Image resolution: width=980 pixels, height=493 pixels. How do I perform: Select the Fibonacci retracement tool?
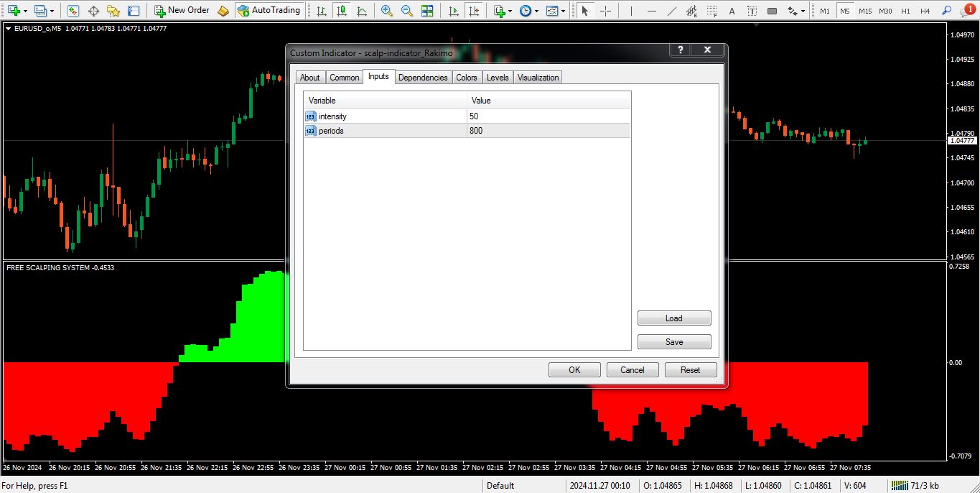(x=691, y=11)
